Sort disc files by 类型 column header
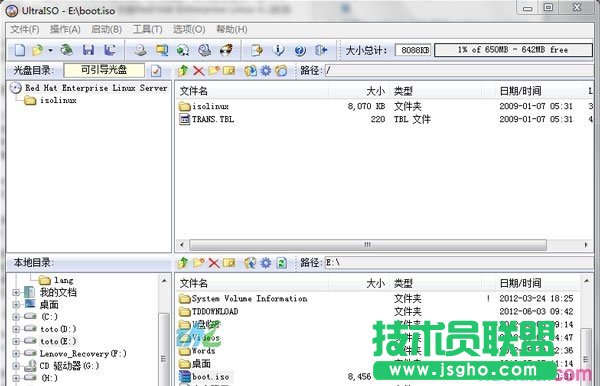The height and width of the screenshot is (386, 600). (x=435, y=91)
